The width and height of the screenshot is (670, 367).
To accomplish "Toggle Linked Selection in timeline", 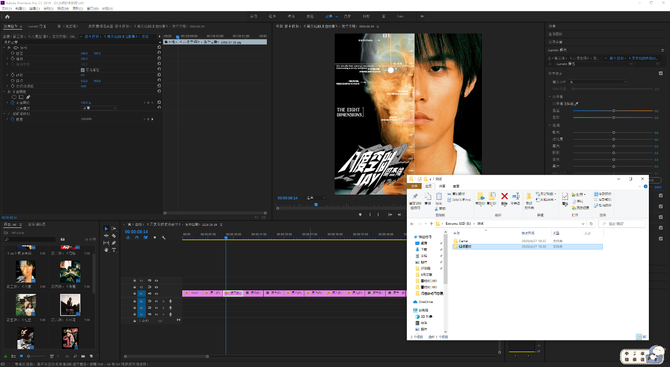I will coord(145,238).
